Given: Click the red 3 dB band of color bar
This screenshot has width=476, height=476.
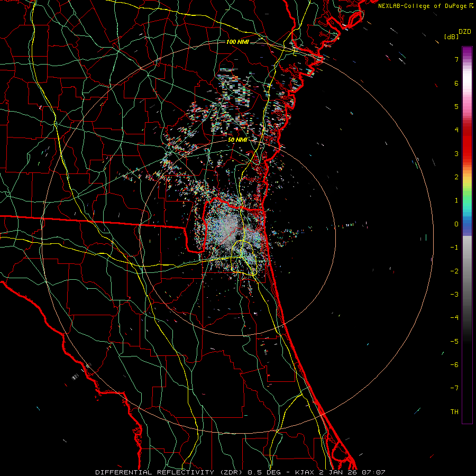Looking at the screenshot, I should click(x=467, y=153).
